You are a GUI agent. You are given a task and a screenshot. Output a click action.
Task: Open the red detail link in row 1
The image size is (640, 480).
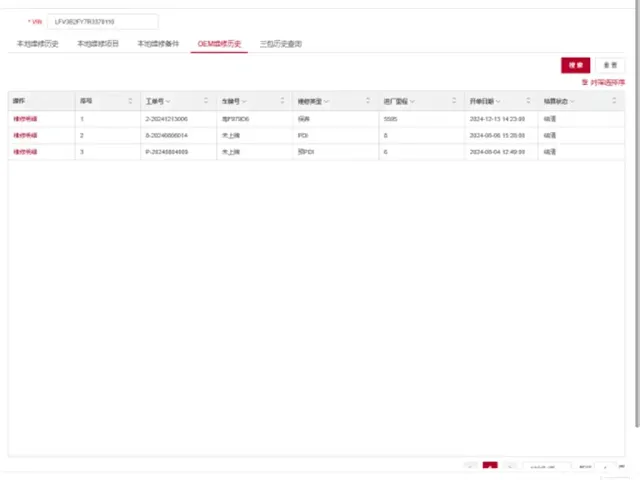[x=25, y=119]
